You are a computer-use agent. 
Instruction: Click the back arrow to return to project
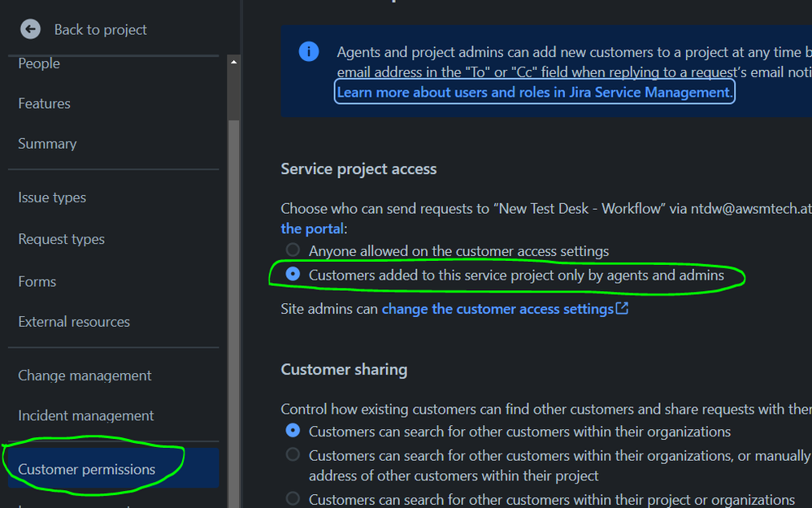point(30,29)
